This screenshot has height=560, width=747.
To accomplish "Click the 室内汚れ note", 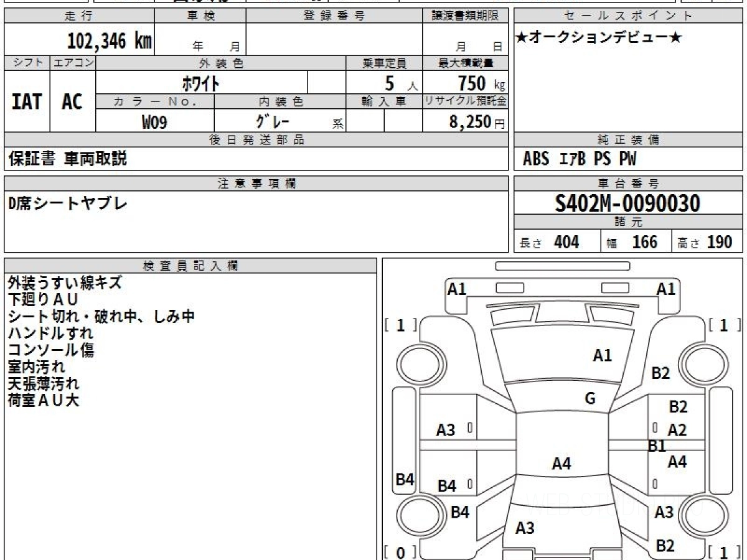I will pos(37,367).
